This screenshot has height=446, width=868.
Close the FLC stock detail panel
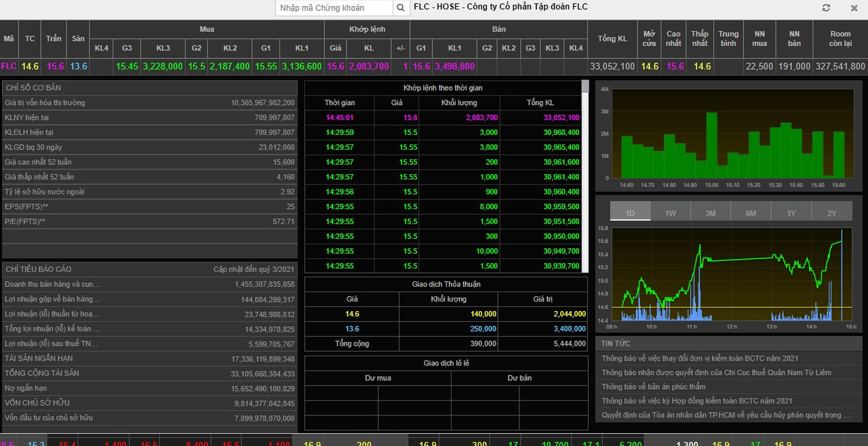pos(854,7)
